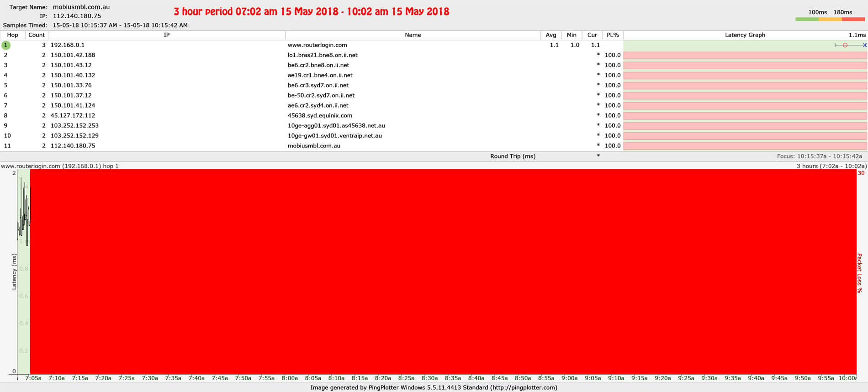Image resolution: width=868 pixels, height=392 pixels.
Task: Click the PL% column header
Action: tap(613, 35)
